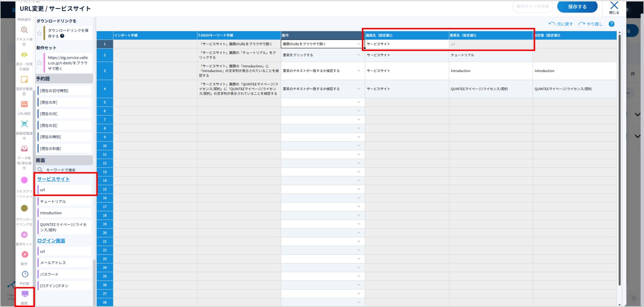644x307 pixels.
Task: Select the 画面 monitor icon
Action: tap(25, 294)
